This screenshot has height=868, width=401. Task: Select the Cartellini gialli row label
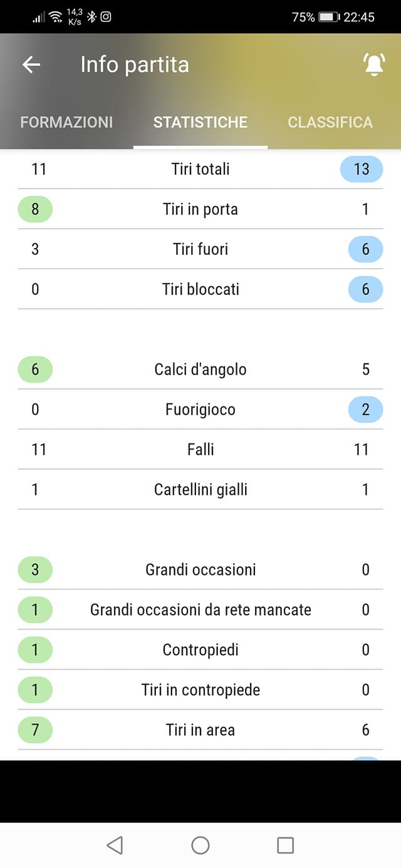pyautogui.click(x=200, y=490)
